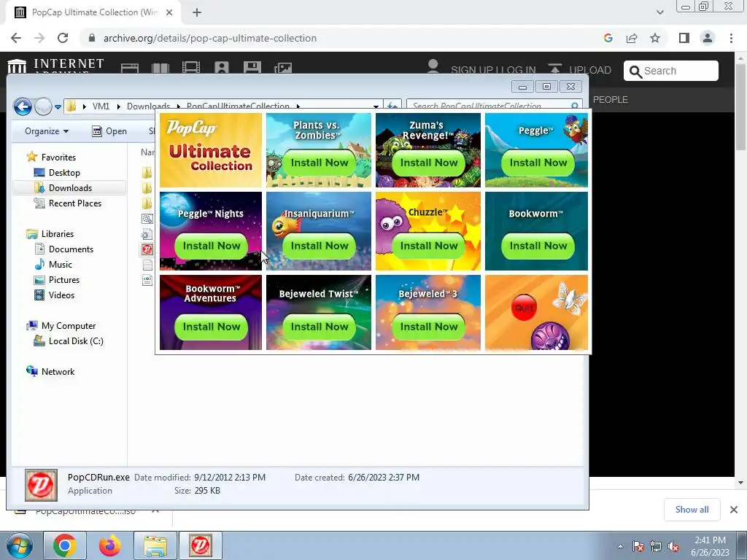Click the Open button in Explorer toolbar
This screenshot has height=560, width=747.
(109, 131)
